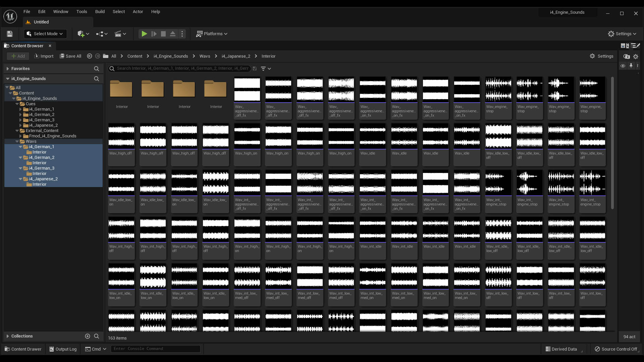Click the green Play button
This screenshot has height=362, width=644.
[144, 34]
